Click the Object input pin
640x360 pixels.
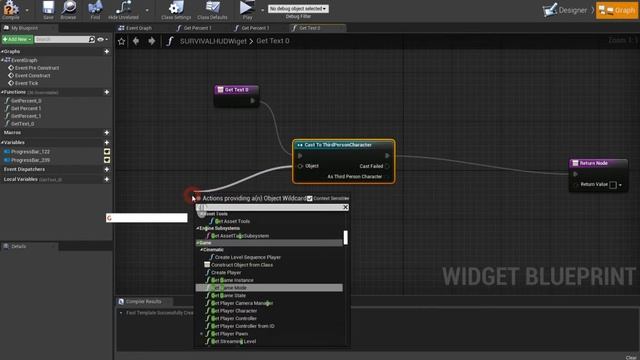[300, 166]
